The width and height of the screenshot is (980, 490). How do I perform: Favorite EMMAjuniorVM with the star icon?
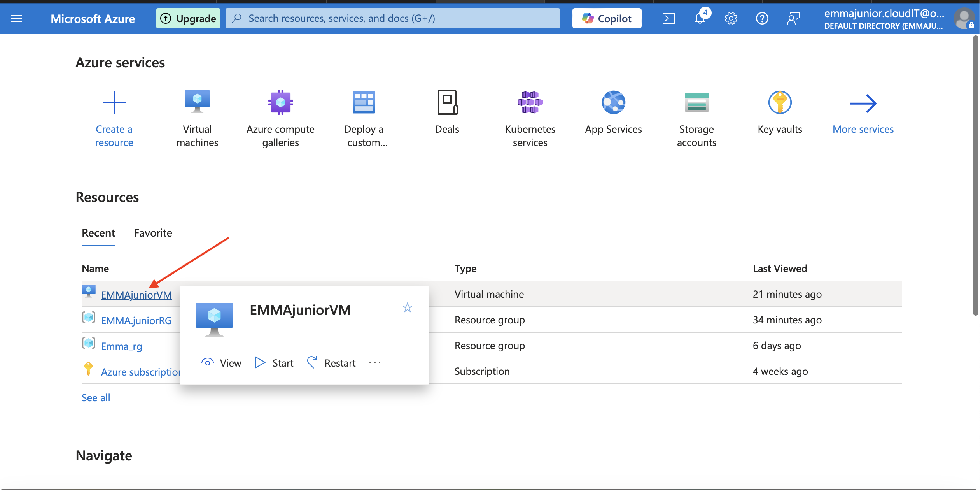407,307
